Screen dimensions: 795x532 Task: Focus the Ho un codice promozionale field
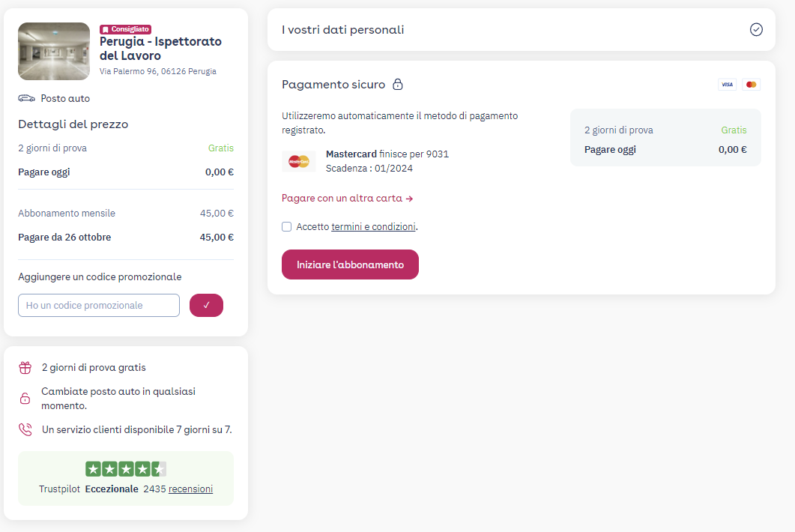99,305
